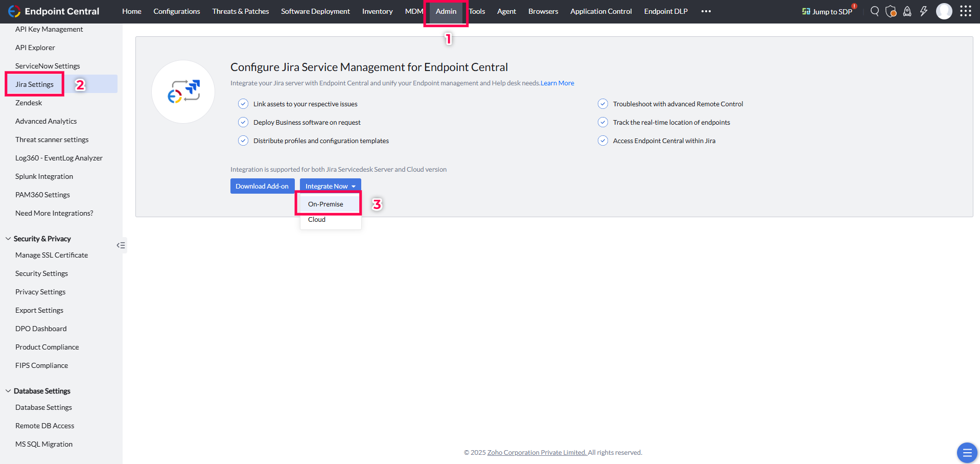Screen dimensions: 980x464
Task: Go to Advanced Analytics
Action: [46, 121]
